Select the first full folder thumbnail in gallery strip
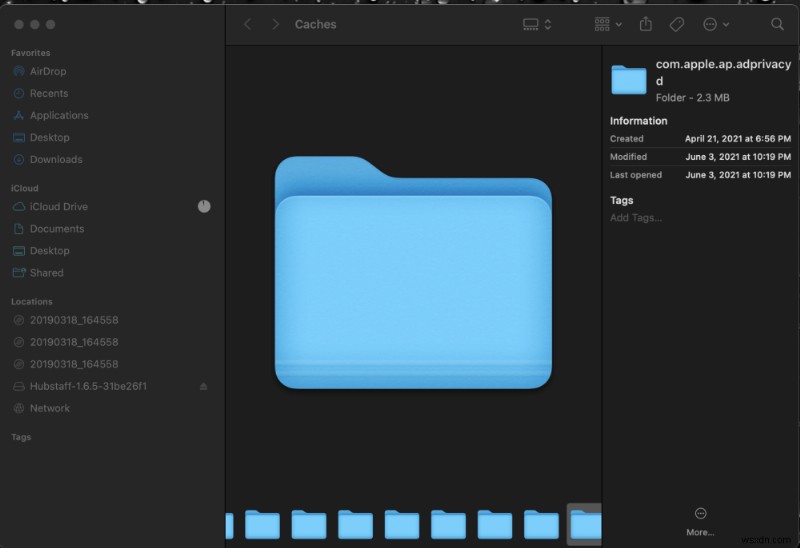 262,524
